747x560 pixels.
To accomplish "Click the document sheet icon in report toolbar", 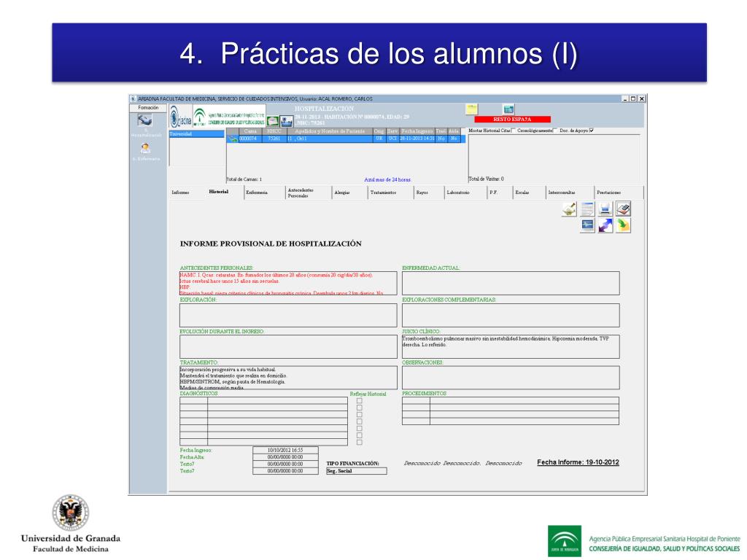I will 587,209.
